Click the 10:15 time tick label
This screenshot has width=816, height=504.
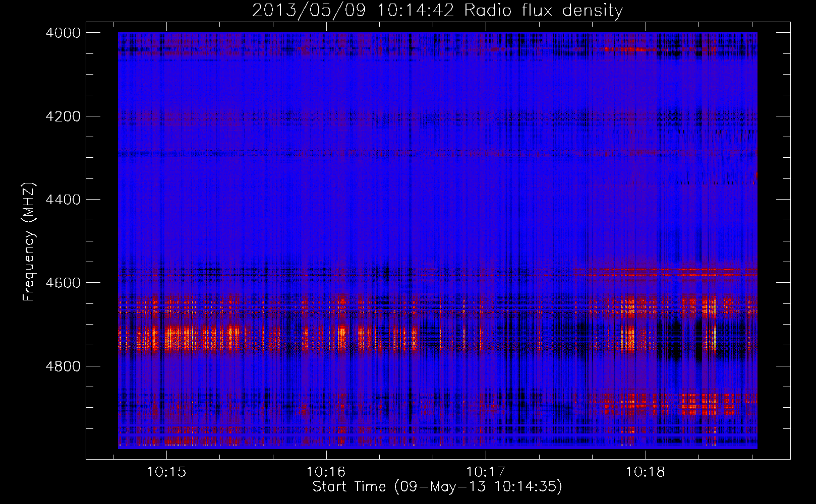click(166, 472)
